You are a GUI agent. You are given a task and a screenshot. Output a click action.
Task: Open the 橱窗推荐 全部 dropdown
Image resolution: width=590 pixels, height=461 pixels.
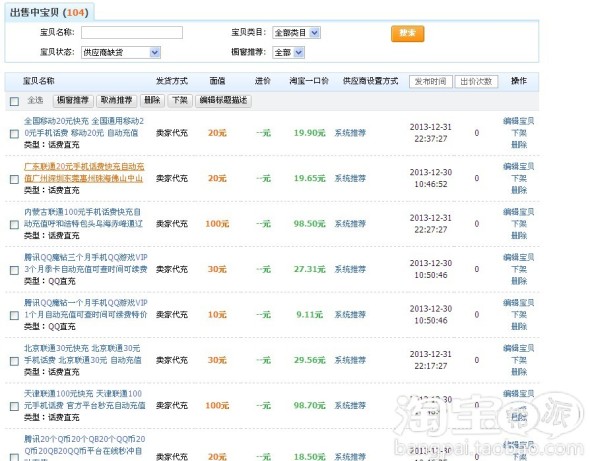pos(289,52)
